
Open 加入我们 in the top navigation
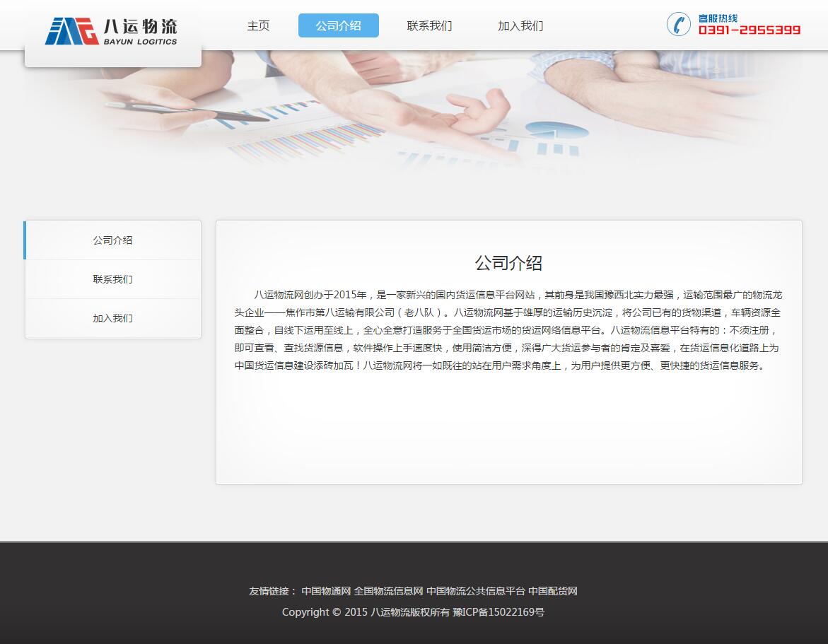[x=520, y=25]
